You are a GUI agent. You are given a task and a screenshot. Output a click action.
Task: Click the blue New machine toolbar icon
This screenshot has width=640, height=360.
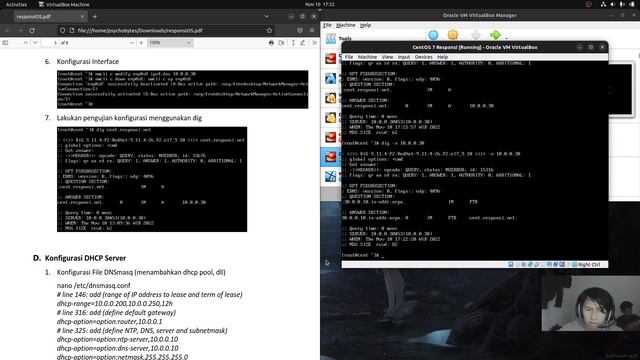coord(433,35)
